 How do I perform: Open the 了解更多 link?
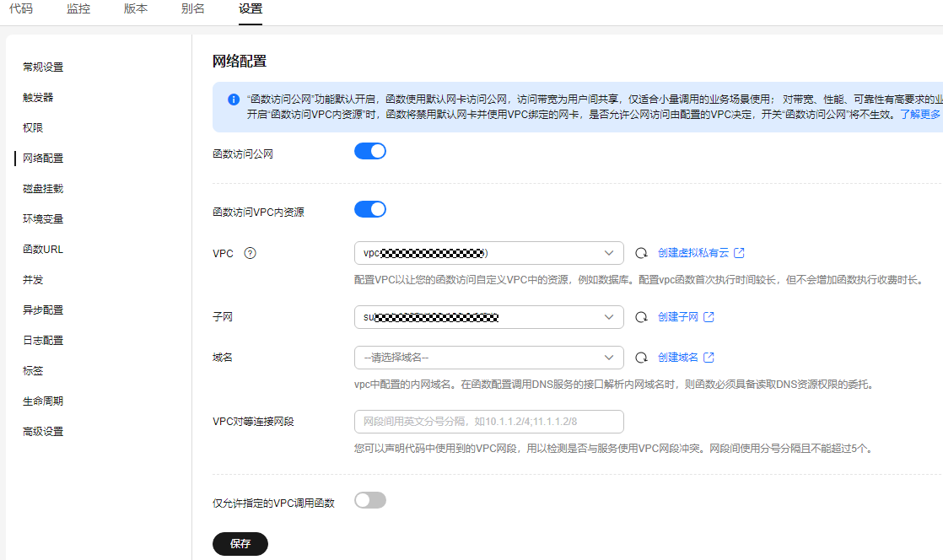[x=920, y=115]
